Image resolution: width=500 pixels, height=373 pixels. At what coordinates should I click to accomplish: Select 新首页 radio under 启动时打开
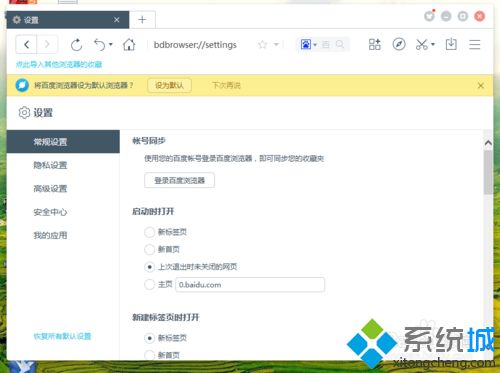[x=149, y=249]
